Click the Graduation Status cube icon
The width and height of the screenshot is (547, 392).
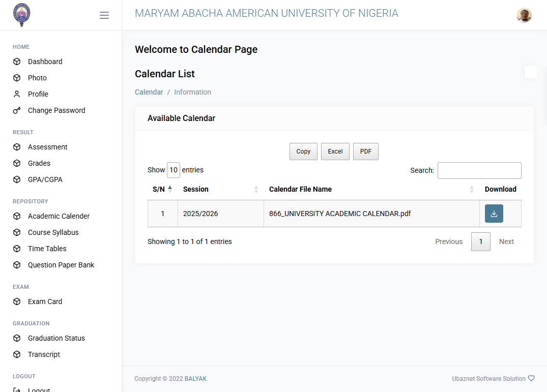pyautogui.click(x=17, y=338)
